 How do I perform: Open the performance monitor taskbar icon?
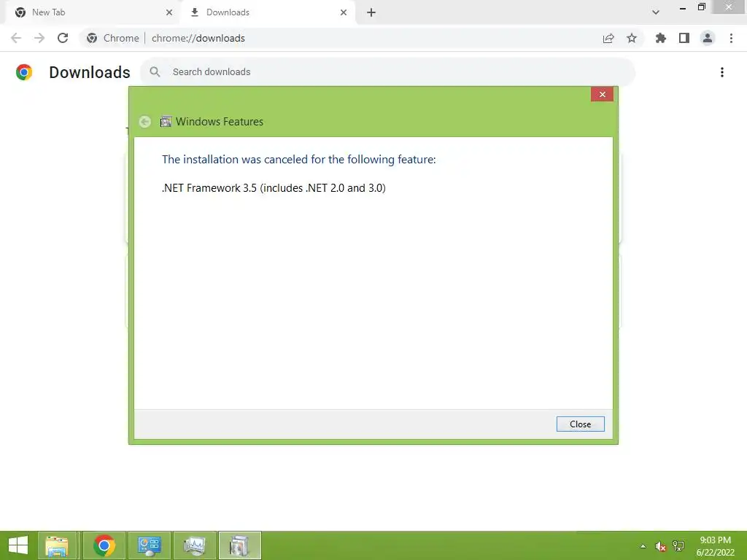[195, 545]
